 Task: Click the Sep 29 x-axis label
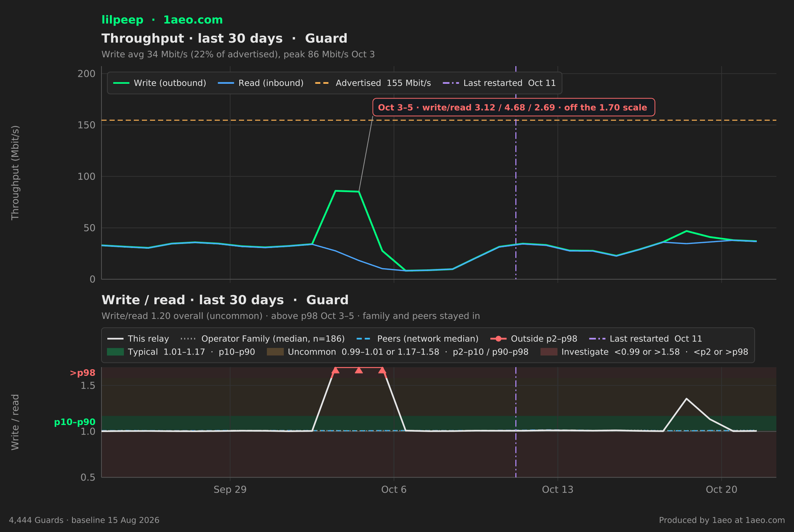[x=230, y=489]
